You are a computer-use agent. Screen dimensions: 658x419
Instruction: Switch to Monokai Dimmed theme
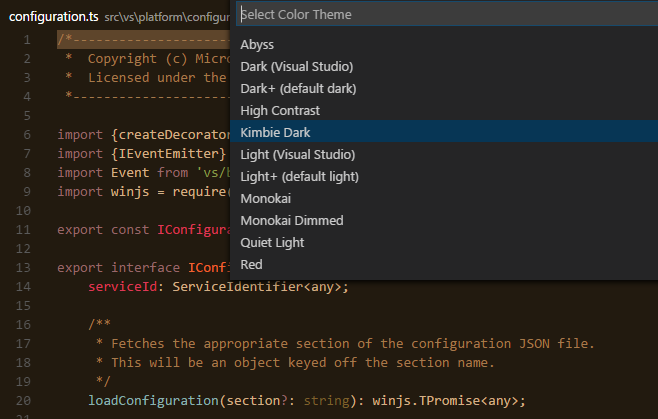[x=292, y=220]
